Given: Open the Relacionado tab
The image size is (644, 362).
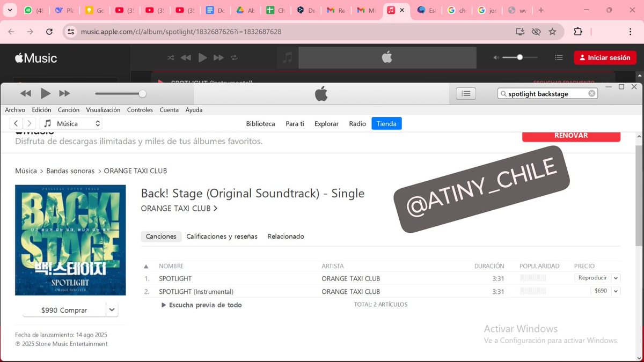Looking at the screenshot, I should pyautogui.click(x=286, y=237).
